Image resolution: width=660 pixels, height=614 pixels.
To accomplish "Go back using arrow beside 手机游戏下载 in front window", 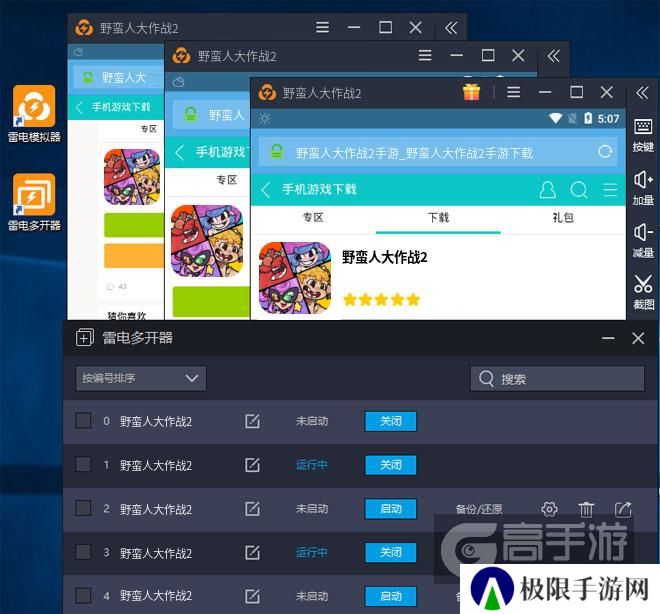I will click(266, 190).
